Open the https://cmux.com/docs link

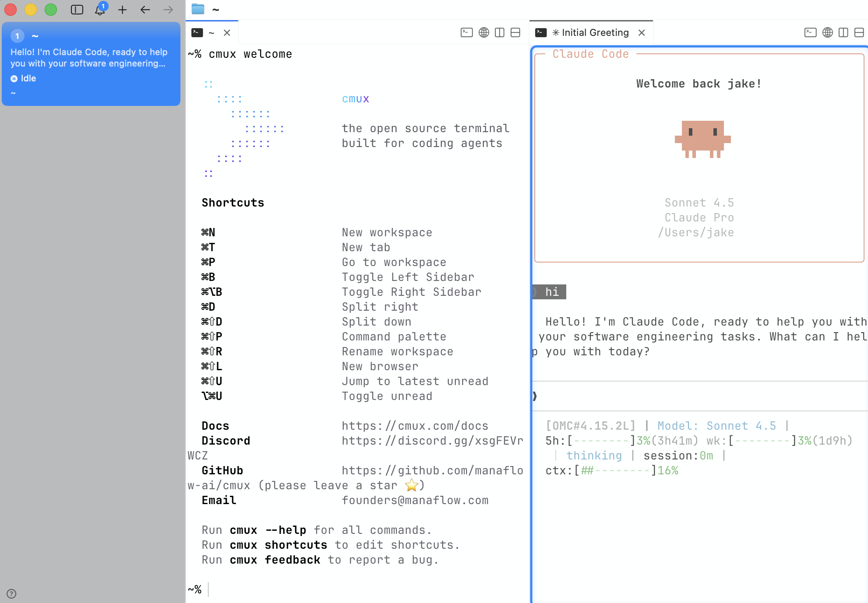click(415, 426)
